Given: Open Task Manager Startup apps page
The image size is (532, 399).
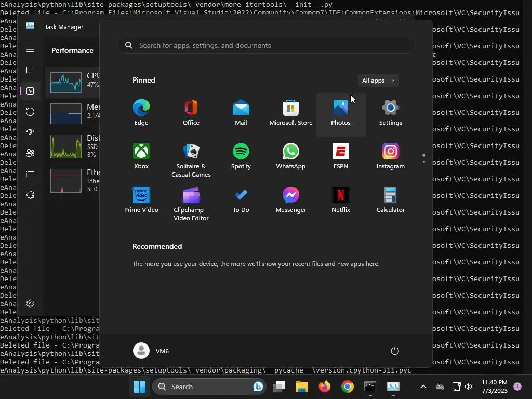Looking at the screenshot, I should point(30,132).
